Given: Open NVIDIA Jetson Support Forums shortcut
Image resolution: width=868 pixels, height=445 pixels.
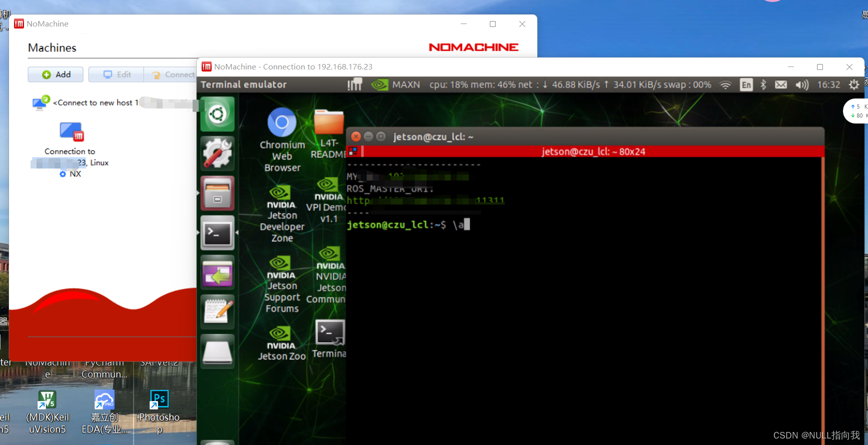Looking at the screenshot, I should point(282,284).
